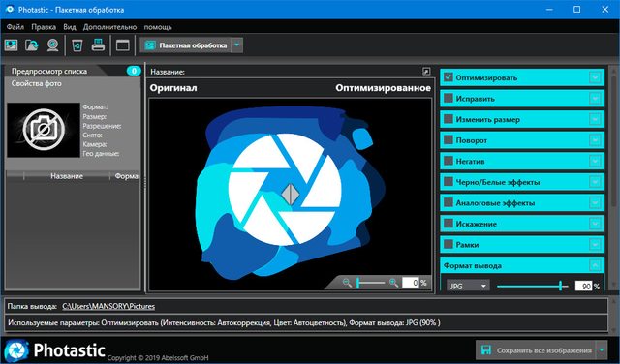The width and height of the screenshot is (620, 364).
Task: Click the zoom in magnifier icon
Action: tap(393, 283)
